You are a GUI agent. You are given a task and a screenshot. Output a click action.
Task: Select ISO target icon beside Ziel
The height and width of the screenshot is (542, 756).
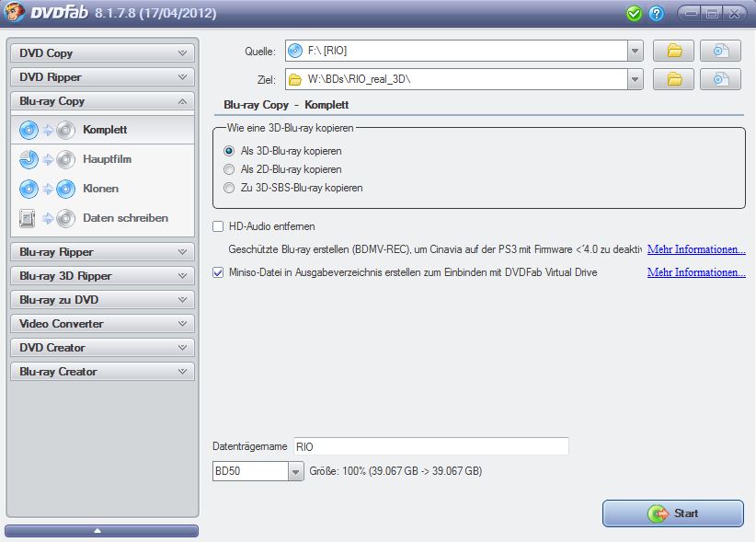coord(720,79)
